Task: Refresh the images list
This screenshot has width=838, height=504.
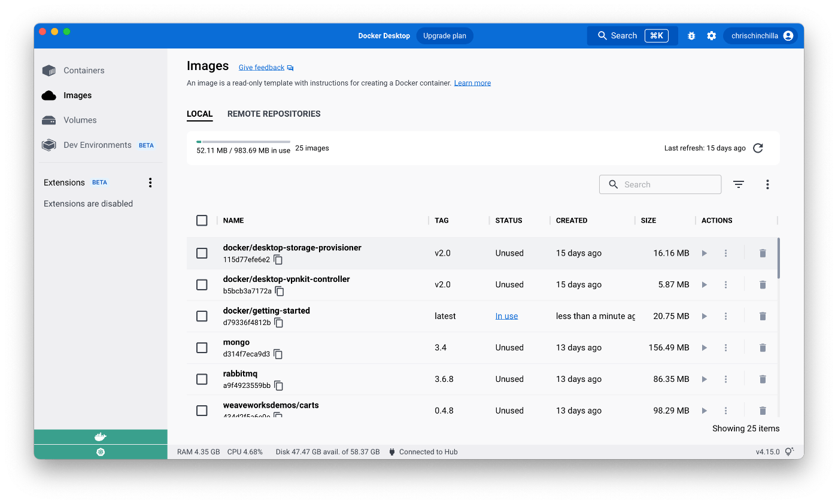Action: point(758,148)
